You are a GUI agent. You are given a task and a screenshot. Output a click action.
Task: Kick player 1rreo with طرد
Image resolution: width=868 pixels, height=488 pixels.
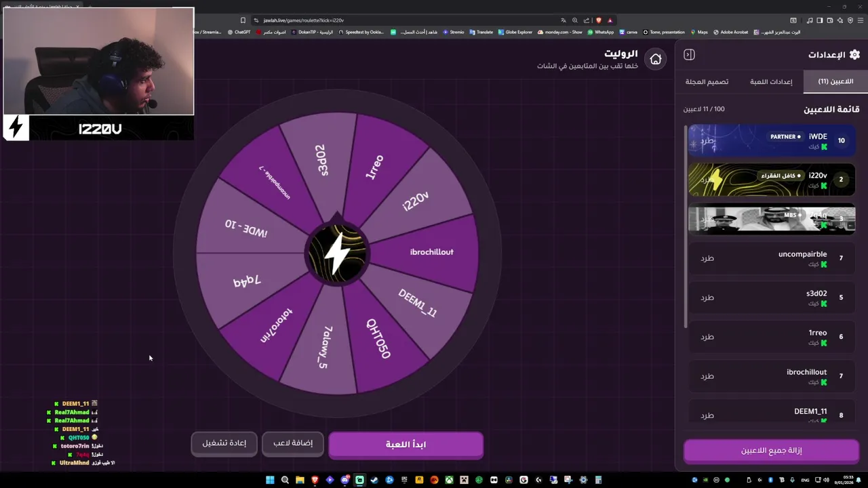[x=707, y=337]
